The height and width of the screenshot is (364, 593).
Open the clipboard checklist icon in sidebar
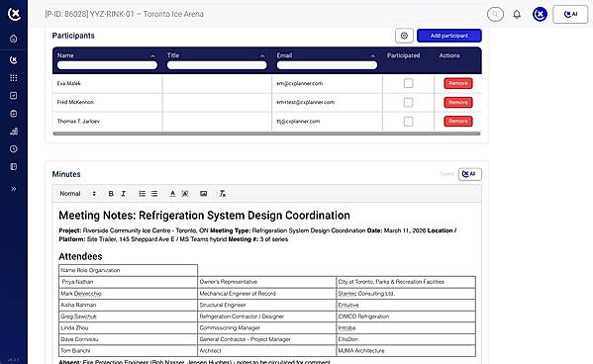click(14, 114)
